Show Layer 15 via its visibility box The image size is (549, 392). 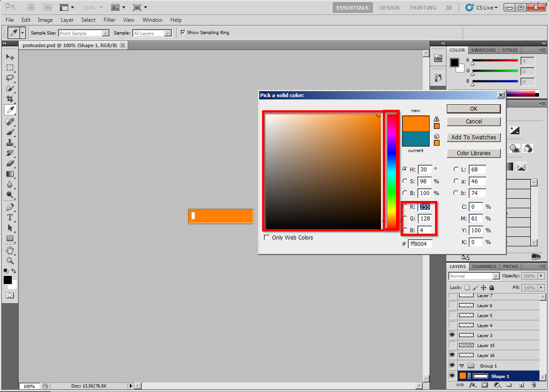452,345
